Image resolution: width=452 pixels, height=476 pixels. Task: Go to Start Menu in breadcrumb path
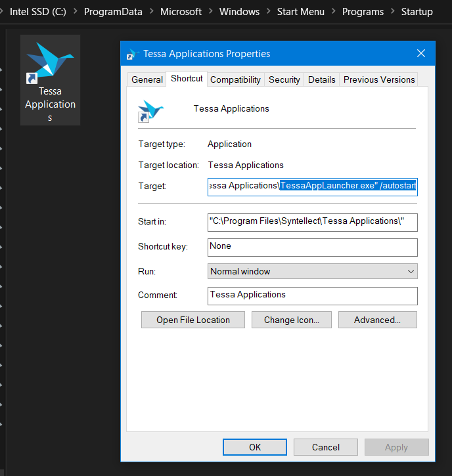[x=301, y=12]
